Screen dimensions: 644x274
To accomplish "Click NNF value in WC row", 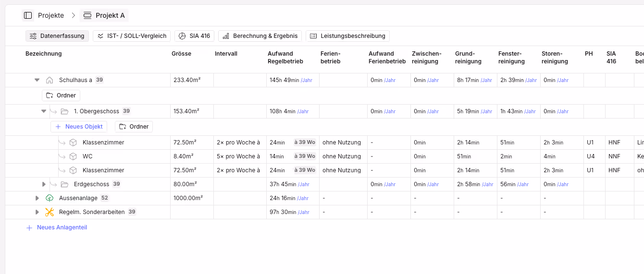I will pos(614,156).
